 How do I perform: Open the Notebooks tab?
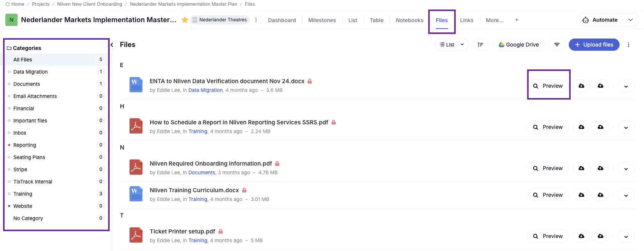point(409,20)
